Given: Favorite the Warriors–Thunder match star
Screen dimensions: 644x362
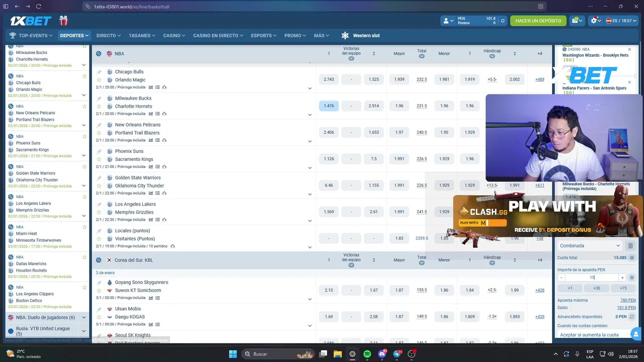Looking at the screenshot, I should click(99, 186).
